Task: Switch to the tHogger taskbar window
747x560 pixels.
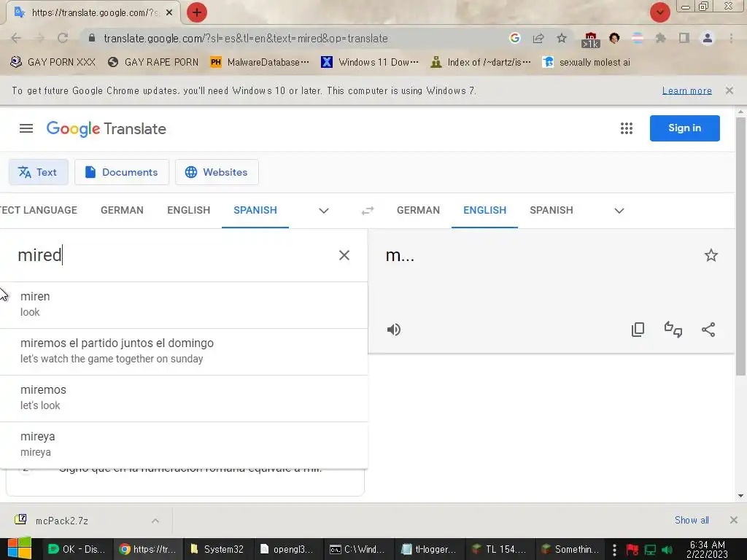Action: 428,549
